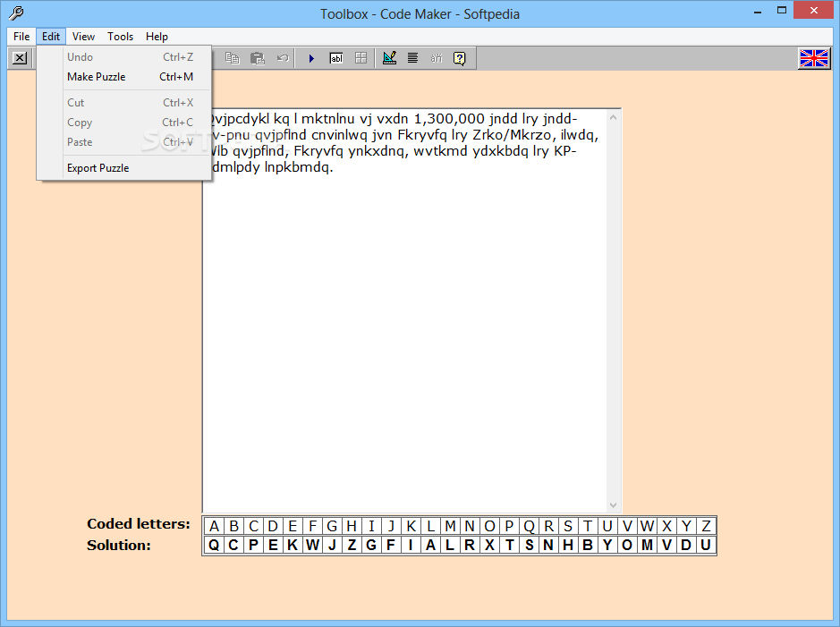Image resolution: width=840 pixels, height=627 pixels.
Task: Click the scrollbar down arrow of the puzzle area
Action: (x=613, y=504)
